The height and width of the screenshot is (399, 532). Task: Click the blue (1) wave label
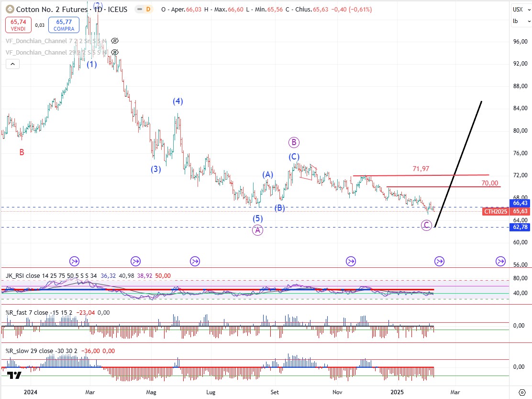click(91, 64)
